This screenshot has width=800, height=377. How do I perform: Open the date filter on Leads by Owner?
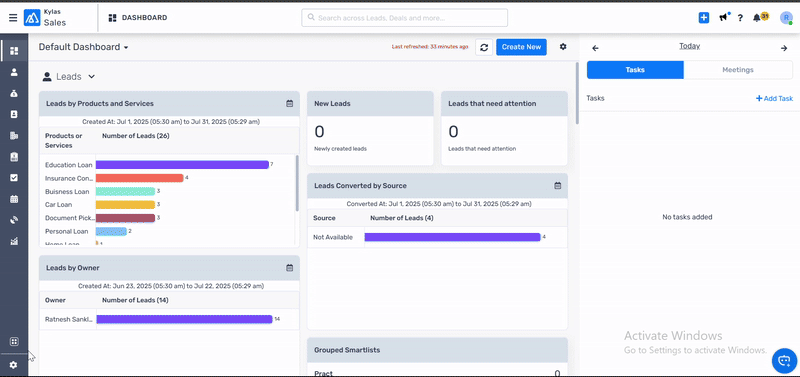coord(289,268)
